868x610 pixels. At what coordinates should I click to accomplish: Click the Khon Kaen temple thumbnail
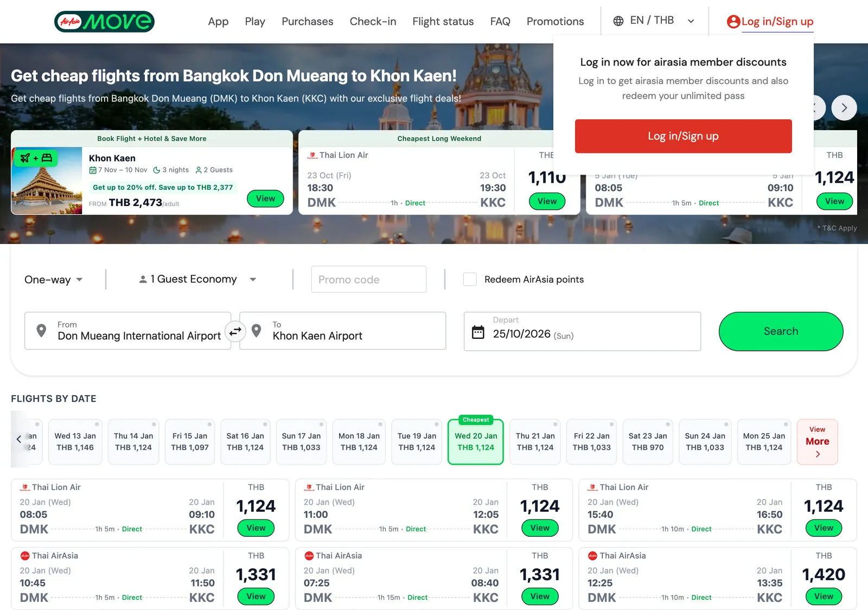[x=47, y=181]
